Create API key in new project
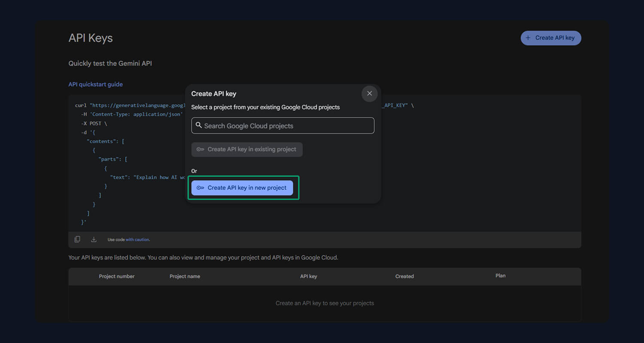The height and width of the screenshot is (343, 644). [242, 188]
